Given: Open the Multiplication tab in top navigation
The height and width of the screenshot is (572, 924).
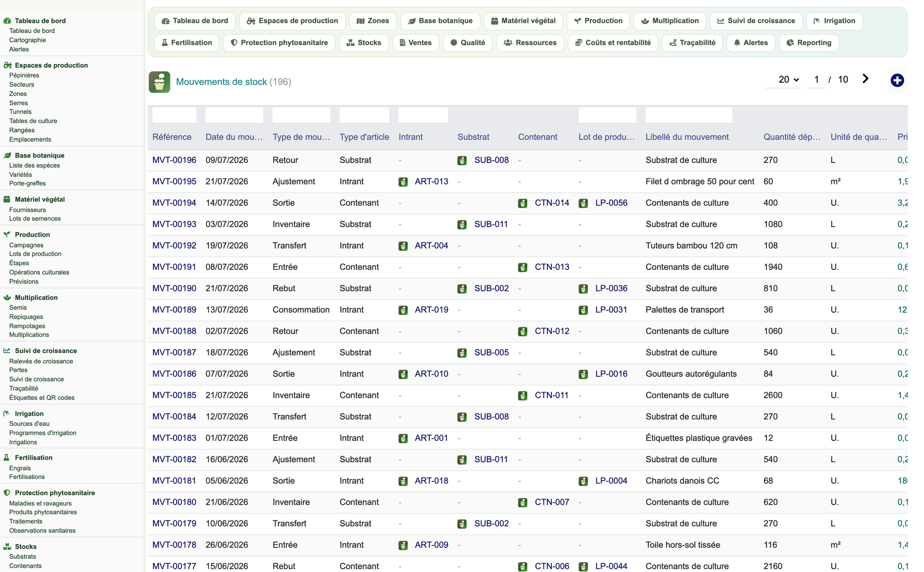Looking at the screenshot, I should point(669,21).
